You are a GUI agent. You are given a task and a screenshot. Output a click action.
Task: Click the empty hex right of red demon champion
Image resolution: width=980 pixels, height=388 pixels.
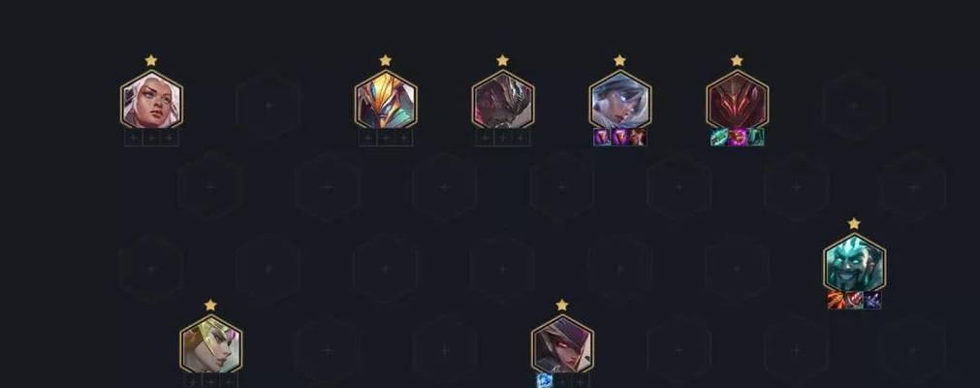coord(854,105)
